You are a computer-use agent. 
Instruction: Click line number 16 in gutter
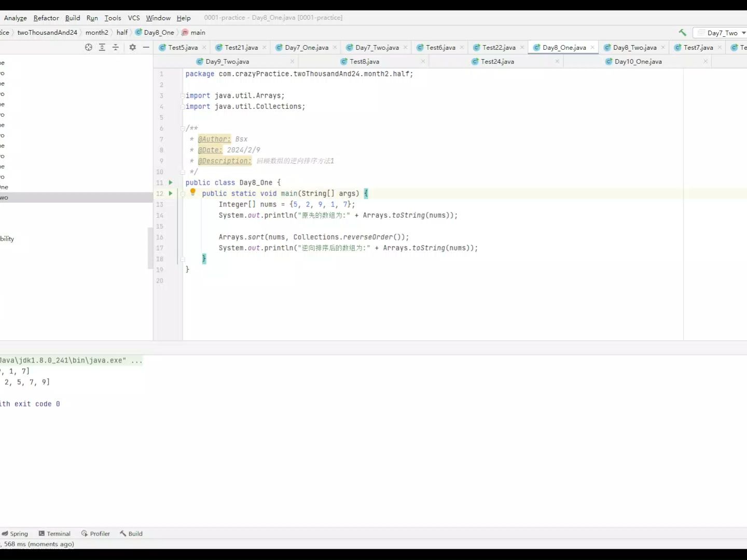(x=160, y=237)
